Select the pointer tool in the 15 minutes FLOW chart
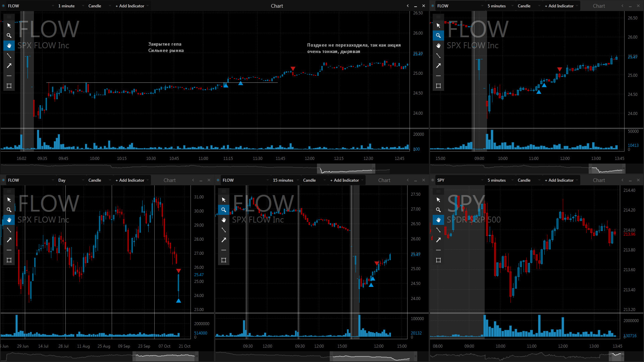This screenshot has width=644, height=362. 224,200
